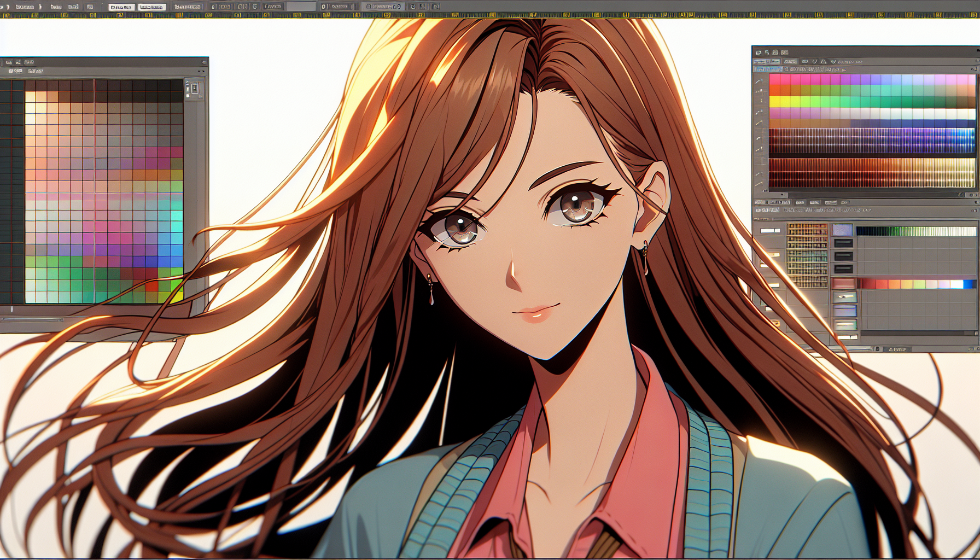The width and height of the screenshot is (980, 560).
Task: Select the lavender thumbnail atop the lower-right layer column
Action: click(843, 230)
